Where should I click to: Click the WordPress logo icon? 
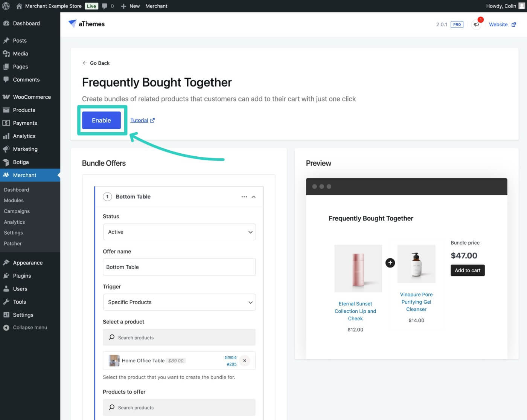coord(6,6)
